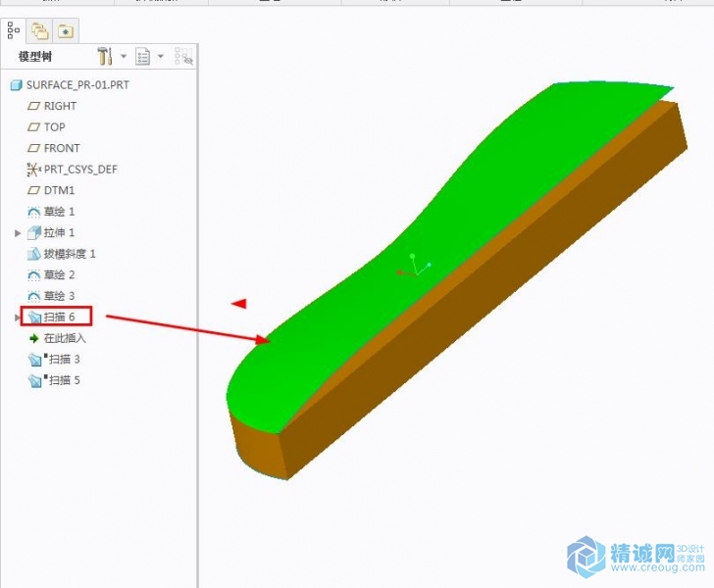The height and width of the screenshot is (588, 714).
Task: Click the 草绘 2 sketch icon
Action: (x=33, y=274)
